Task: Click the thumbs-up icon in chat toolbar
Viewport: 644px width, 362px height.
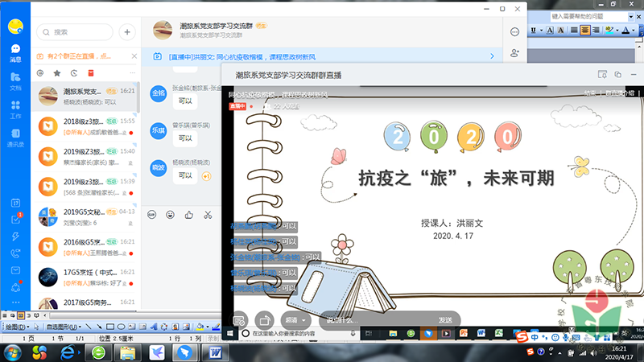Action: click(188, 215)
